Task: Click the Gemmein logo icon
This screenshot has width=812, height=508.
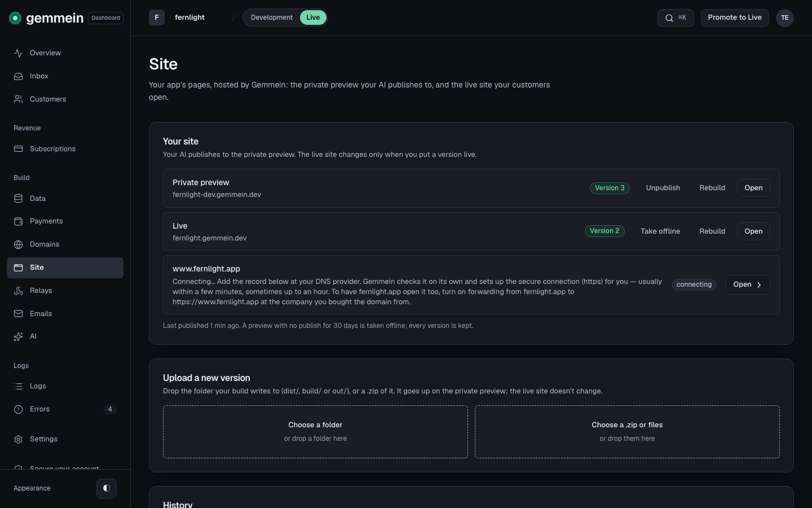Action: [15, 18]
